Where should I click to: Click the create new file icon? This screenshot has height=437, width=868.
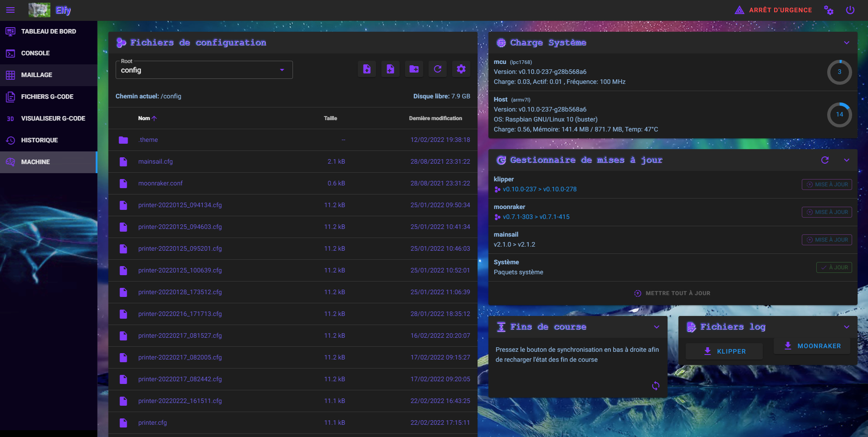tap(390, 69)
